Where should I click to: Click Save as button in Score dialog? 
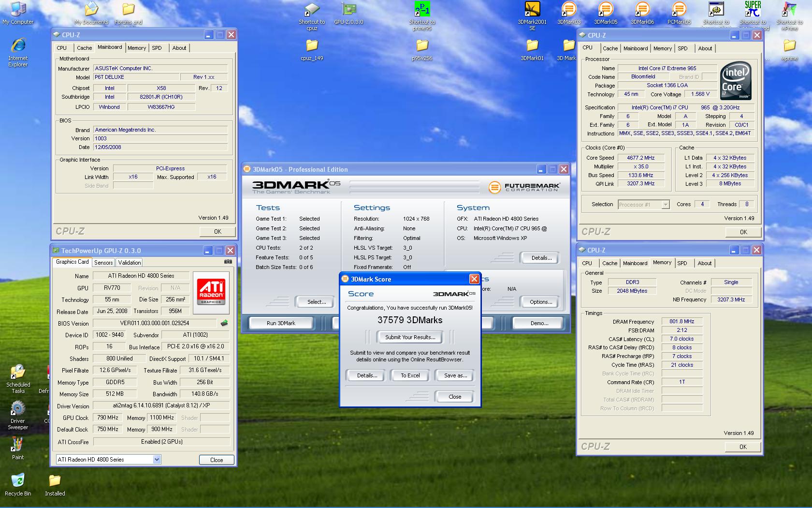(x=455, y=375)
